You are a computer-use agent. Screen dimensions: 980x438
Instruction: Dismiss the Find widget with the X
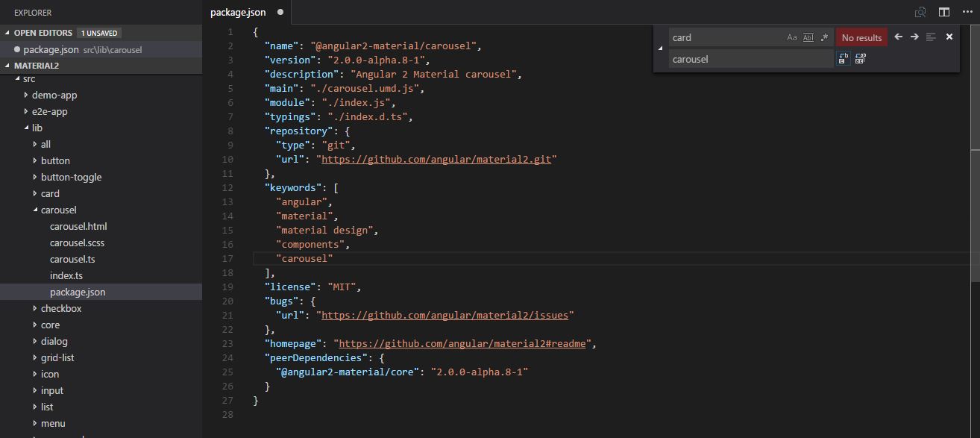pos(949,37)
